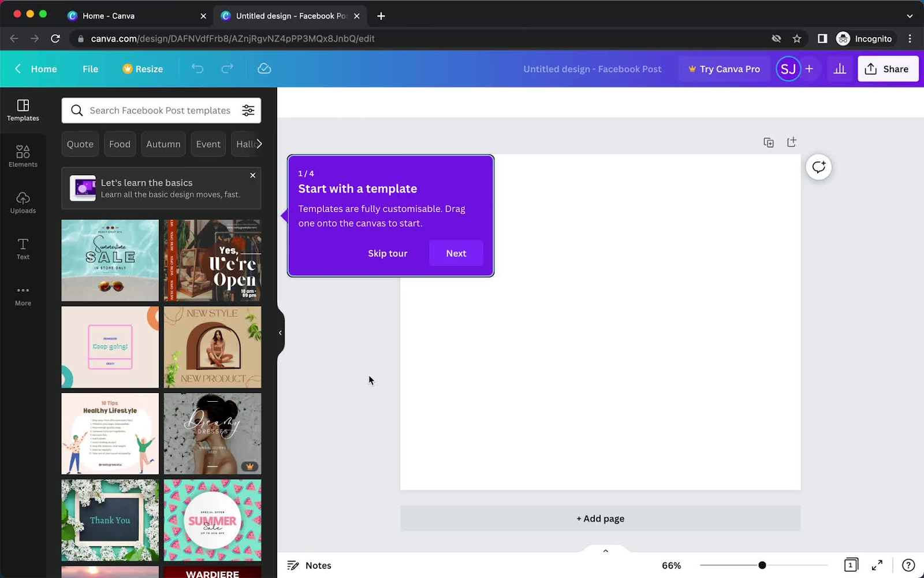Viewport: 924px width, 578px height.
Task: Click the design title Untitled design - Facebook Post
Action: coord(593,69)
